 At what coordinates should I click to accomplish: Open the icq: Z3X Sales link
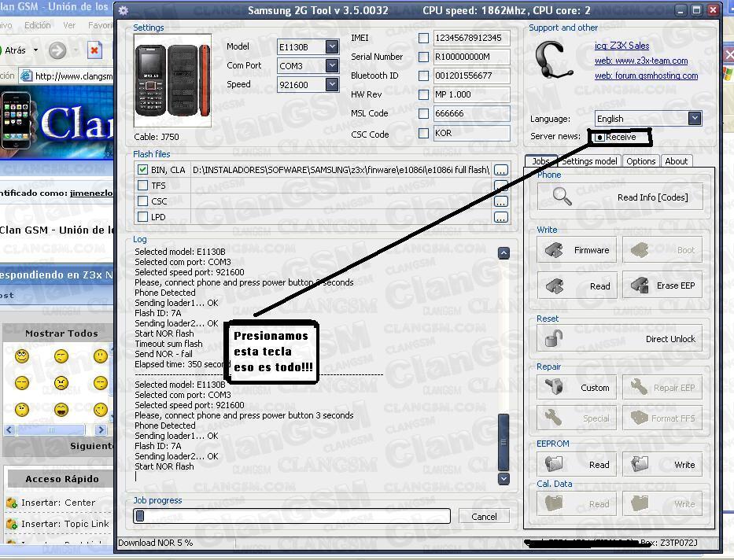622,46
